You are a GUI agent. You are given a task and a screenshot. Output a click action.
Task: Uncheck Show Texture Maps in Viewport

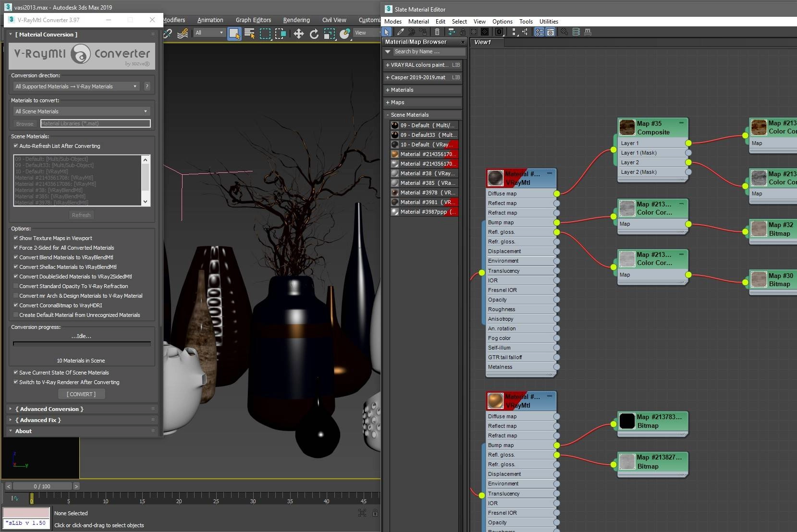[16, 238]
